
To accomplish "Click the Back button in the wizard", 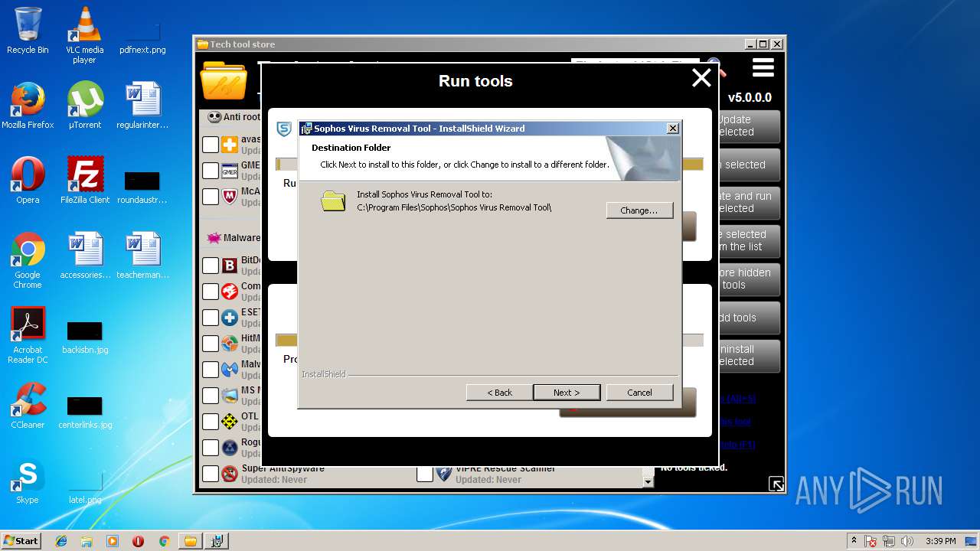I will [x=500, y=393].
